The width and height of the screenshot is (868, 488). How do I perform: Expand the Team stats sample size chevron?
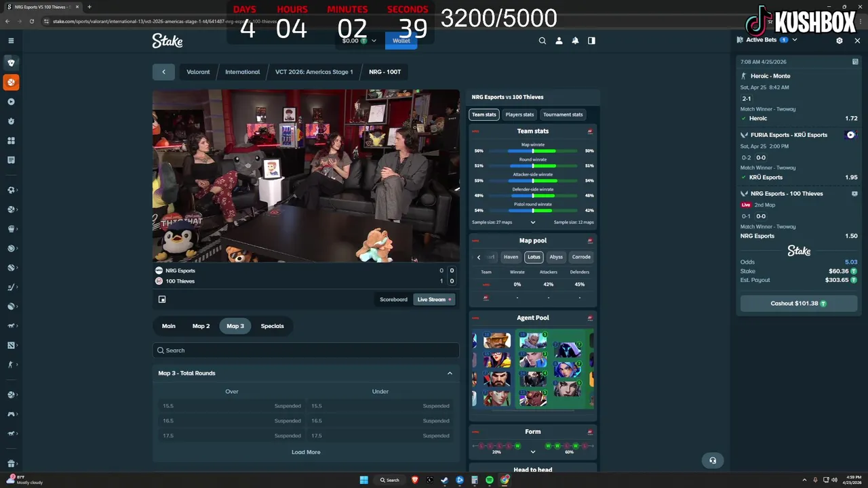tap(533, 222)
